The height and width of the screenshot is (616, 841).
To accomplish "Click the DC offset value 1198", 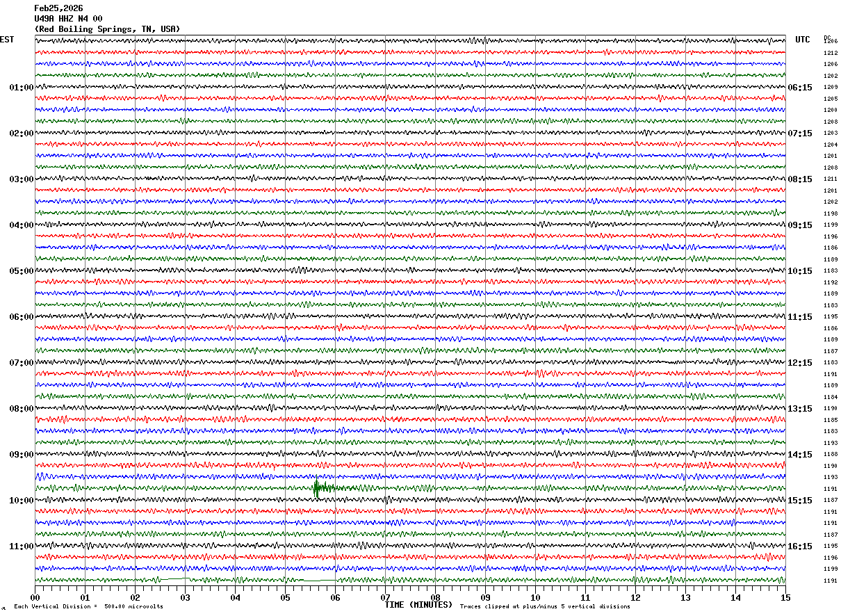I will [x=830, y=213].
